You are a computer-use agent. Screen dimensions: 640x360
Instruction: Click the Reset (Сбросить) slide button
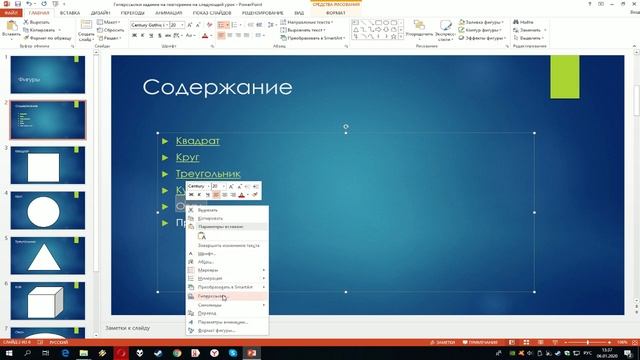click(111, 30)
